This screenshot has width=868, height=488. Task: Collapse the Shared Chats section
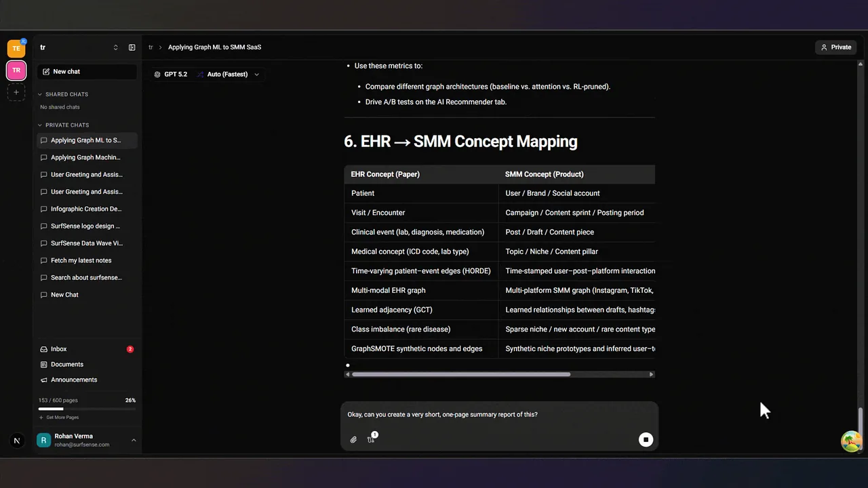click(x=63, y=94)
